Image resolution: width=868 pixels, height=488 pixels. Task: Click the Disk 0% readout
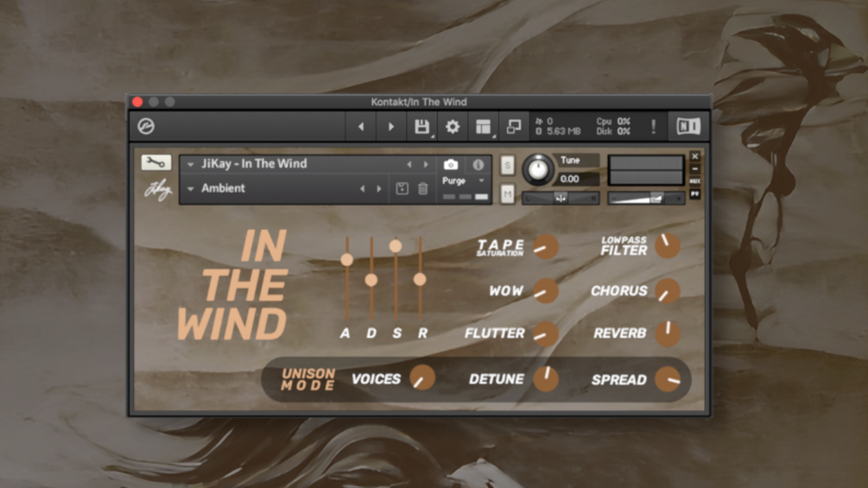[x=613, y=131]
